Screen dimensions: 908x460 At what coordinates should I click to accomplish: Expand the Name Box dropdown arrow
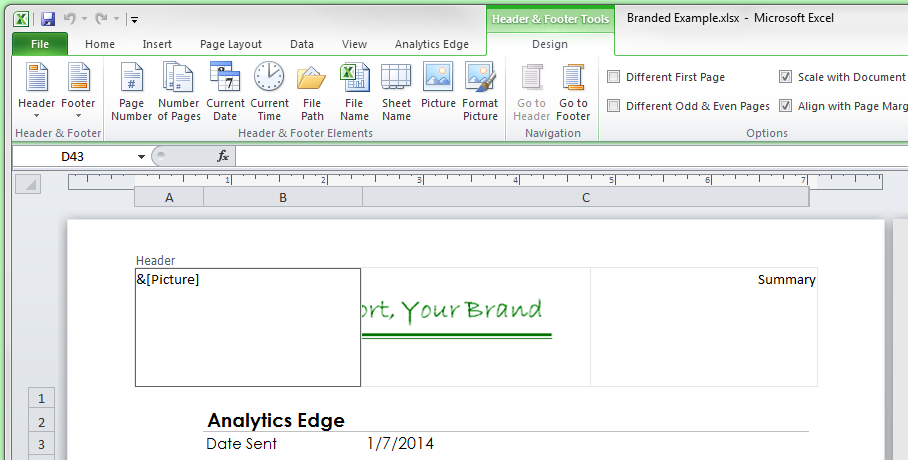click(x=141, y=156)
